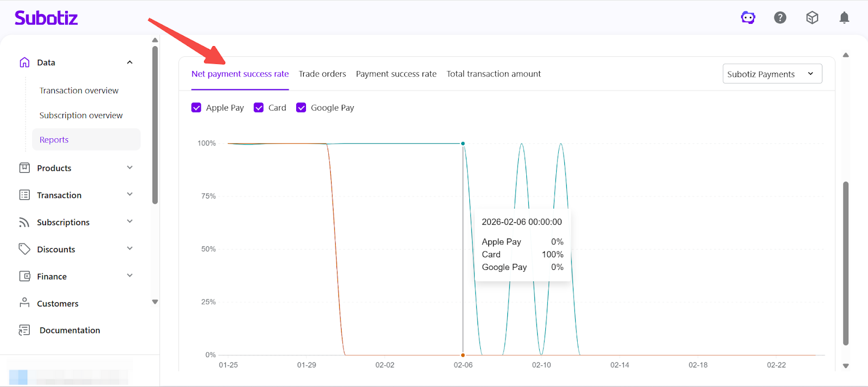Click the Subotiz logo
The width and height of the screenshot is (868, 387).
pyautogui.click(x=46, y=18)
